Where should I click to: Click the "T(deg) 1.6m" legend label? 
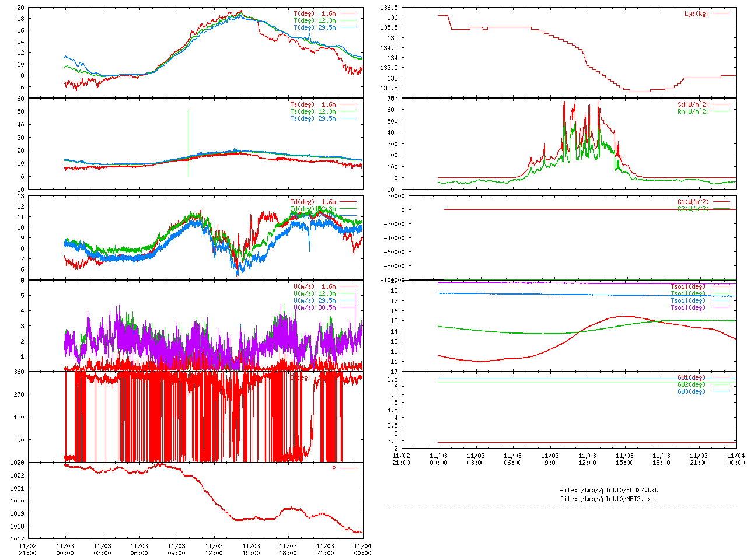point(315,13)
